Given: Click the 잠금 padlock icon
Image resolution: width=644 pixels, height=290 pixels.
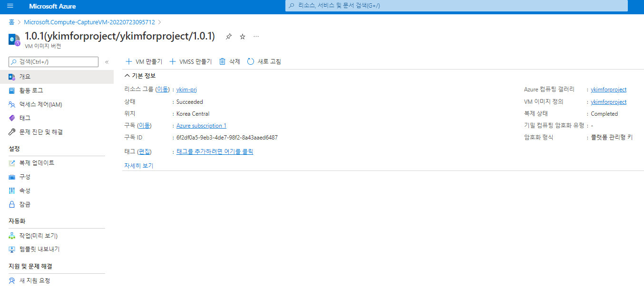Looking at the screenshot, I should (x=12, y=204).
